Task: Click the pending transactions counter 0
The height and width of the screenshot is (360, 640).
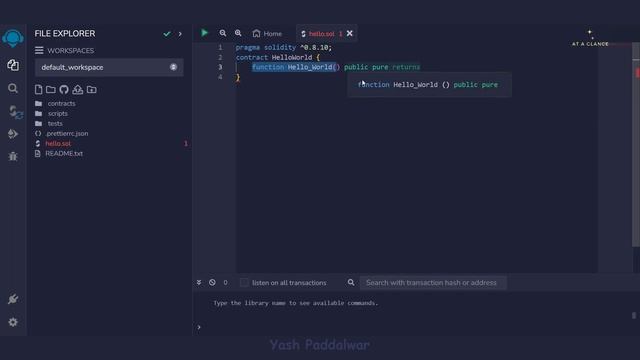Action: click(225, 282)
